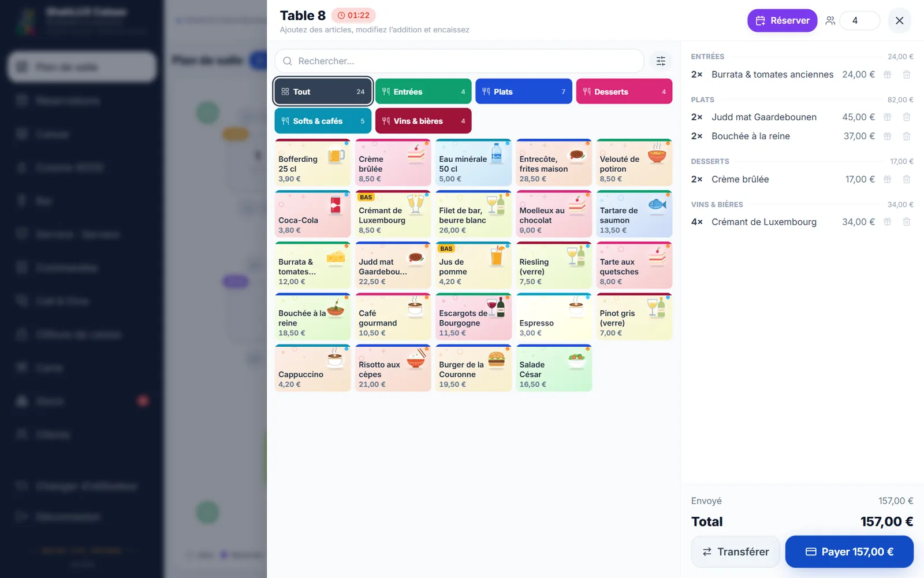The width and height of the screenshot is (924, 578).
Task: Gift the Crémant de Luxembourg order line
Action: tap(888, 222)
